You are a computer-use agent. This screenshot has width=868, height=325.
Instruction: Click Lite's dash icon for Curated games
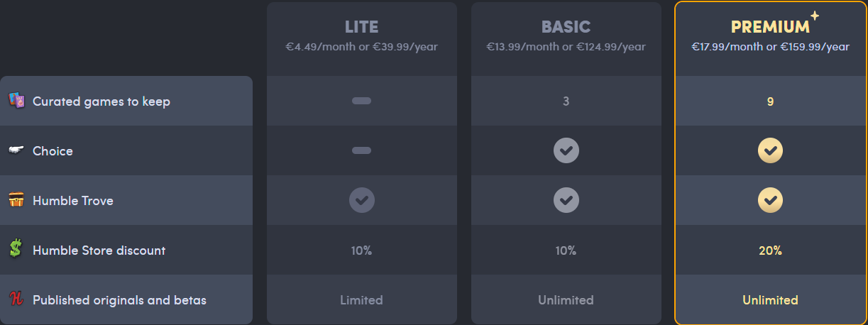(361, 101)
